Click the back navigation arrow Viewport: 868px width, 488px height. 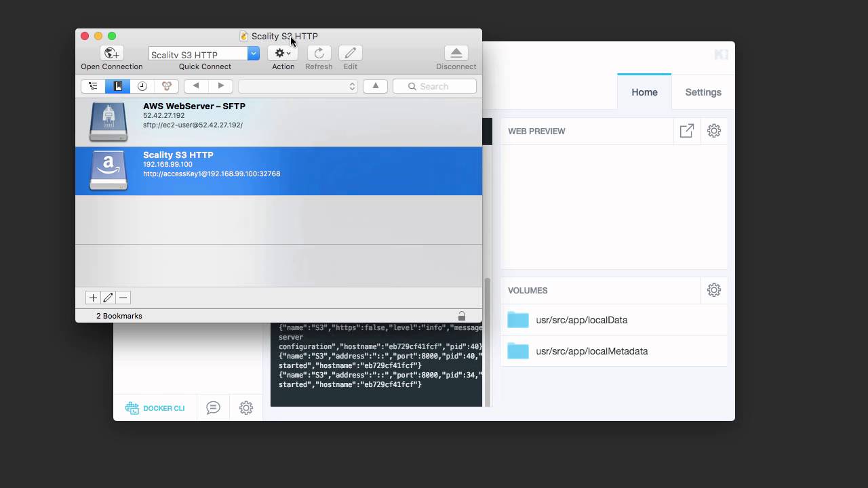click(196, 86)
